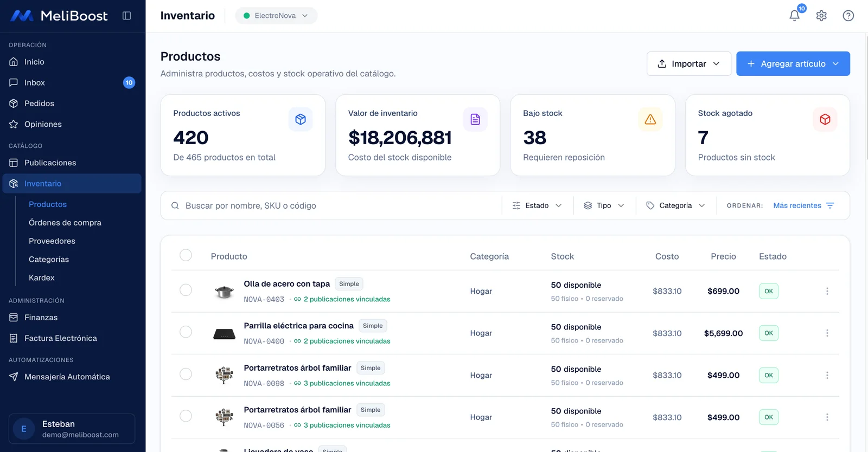
Task: Click Más recientes sort option
Action: [797, 205]
